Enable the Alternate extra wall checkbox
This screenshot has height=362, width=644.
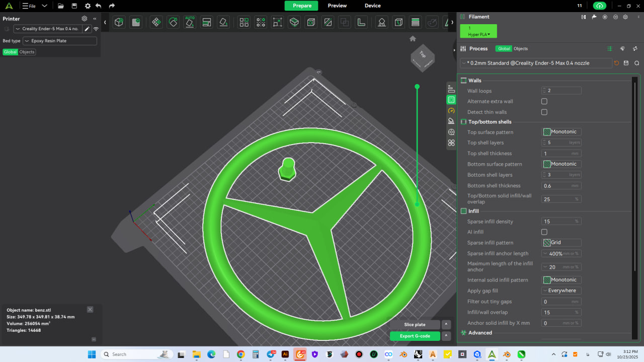544,101
